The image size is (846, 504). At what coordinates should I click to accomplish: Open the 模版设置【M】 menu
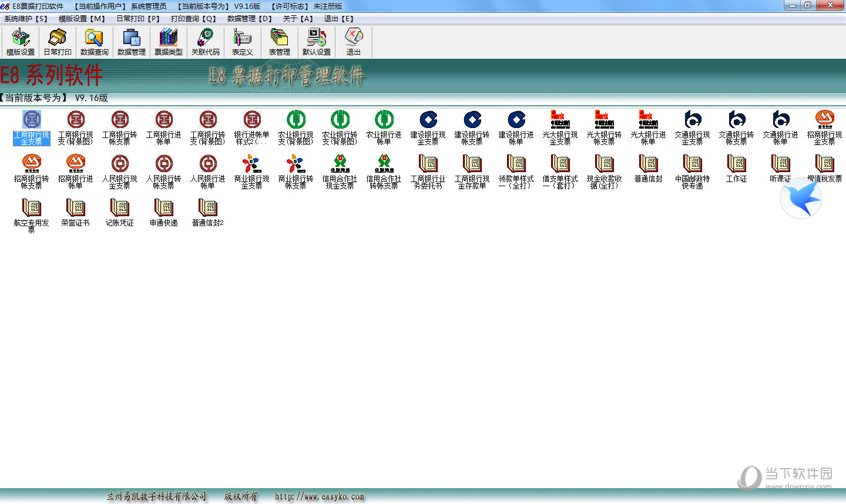82,19
